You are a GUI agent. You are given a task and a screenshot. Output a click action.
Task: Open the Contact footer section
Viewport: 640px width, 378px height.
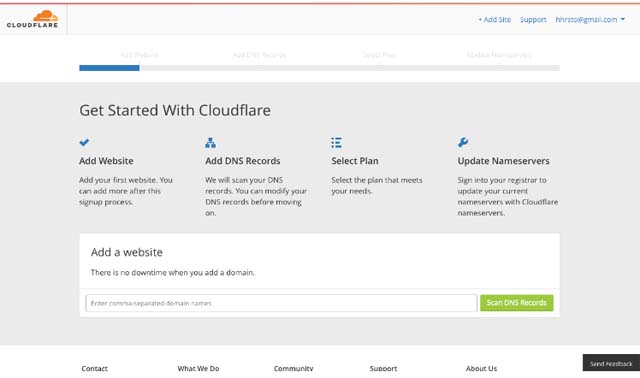tap(94, 368)
